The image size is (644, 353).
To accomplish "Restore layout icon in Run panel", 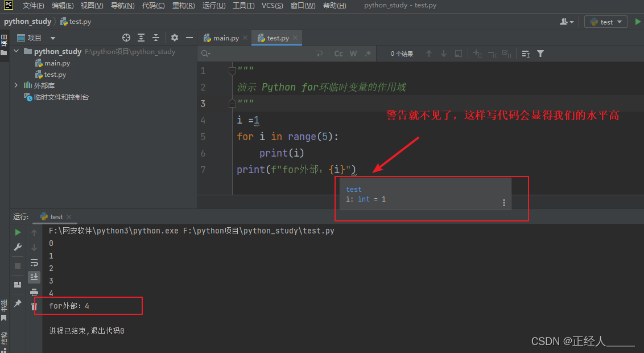I will click(18, 284).
